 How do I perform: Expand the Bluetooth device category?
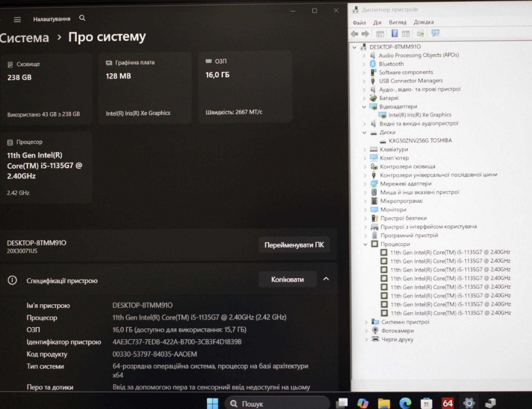click(x=365, y=64)
